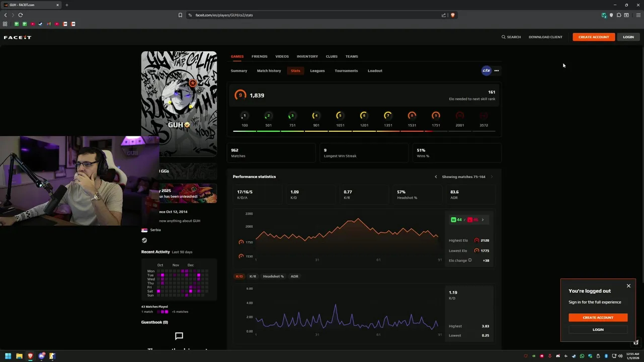
Task: Click the Steam icon under Serbia
Action: coord(144,240)
